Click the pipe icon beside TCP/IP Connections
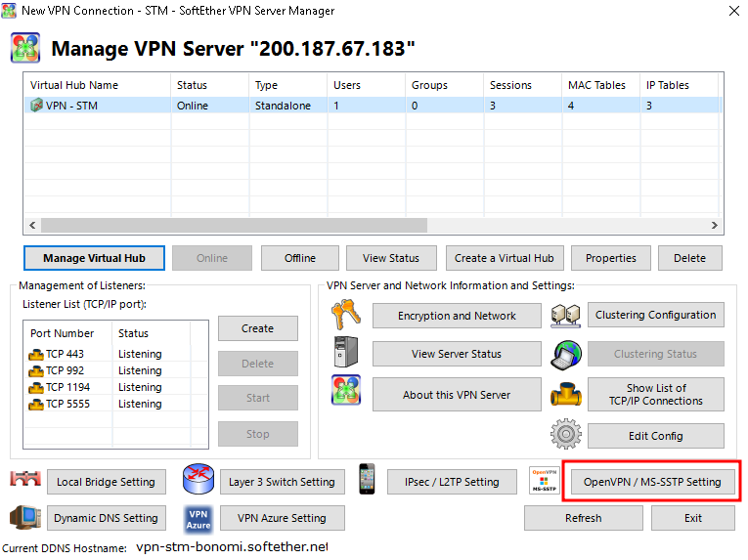 [566, 394]
